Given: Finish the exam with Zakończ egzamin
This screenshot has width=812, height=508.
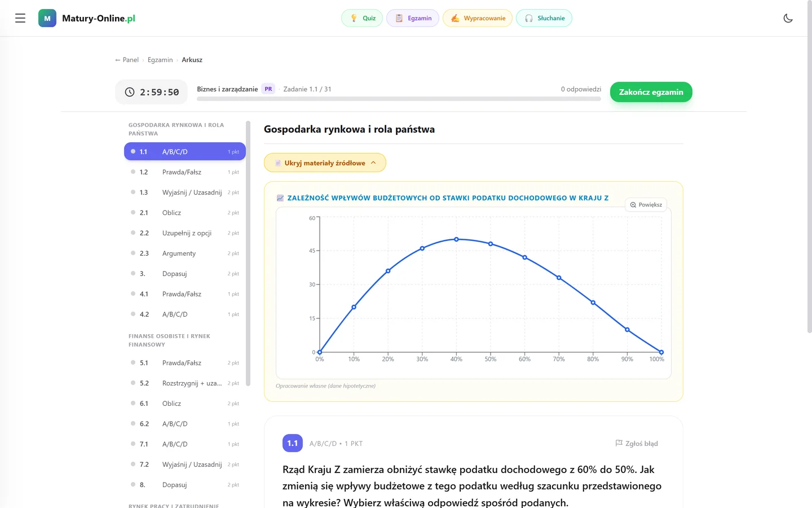Looking at the screenshot, I should (651, 92).
